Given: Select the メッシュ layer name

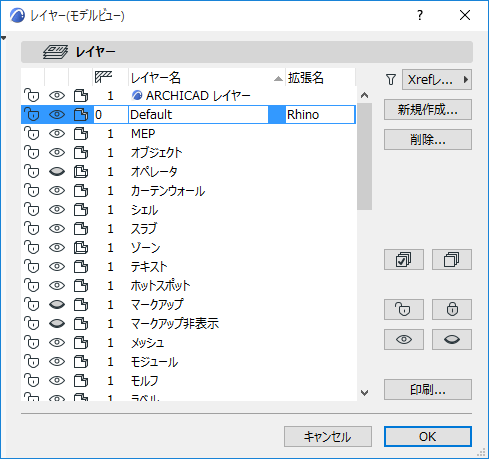Looking at the screenshot, I should [x=147, y=343].
